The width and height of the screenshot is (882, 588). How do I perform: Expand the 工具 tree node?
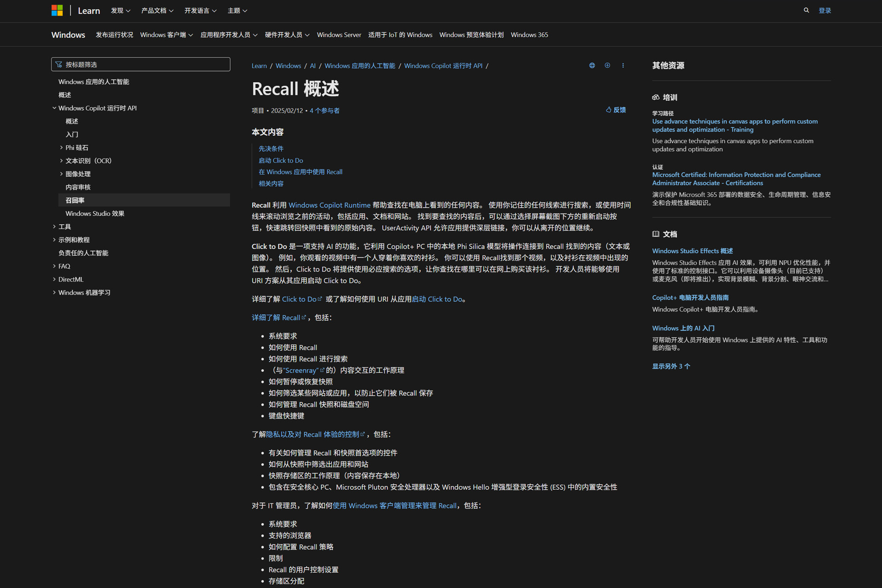coord(54,226)
